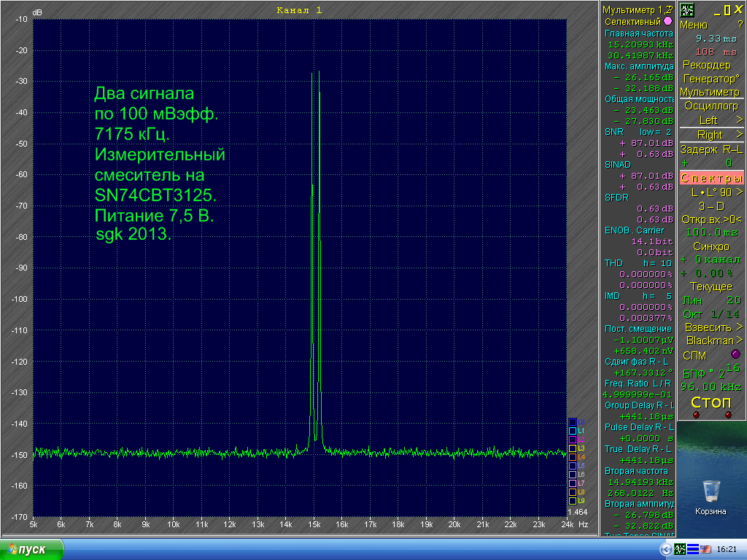747x560 pixels.
Task: Click the oscilloscope app icon in control panel
Action: (x=686, y=10)
